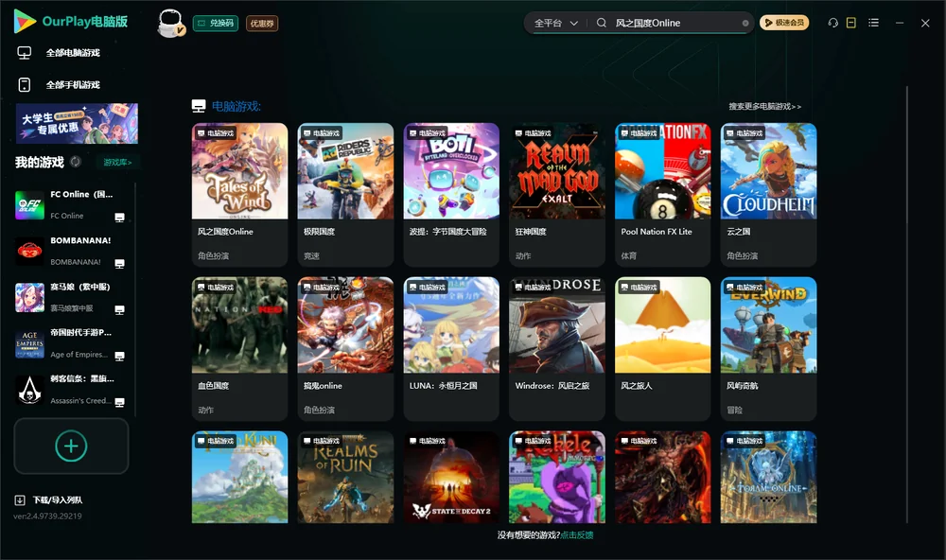Click the 极速会员 membership button

click(x=784, y=23)
